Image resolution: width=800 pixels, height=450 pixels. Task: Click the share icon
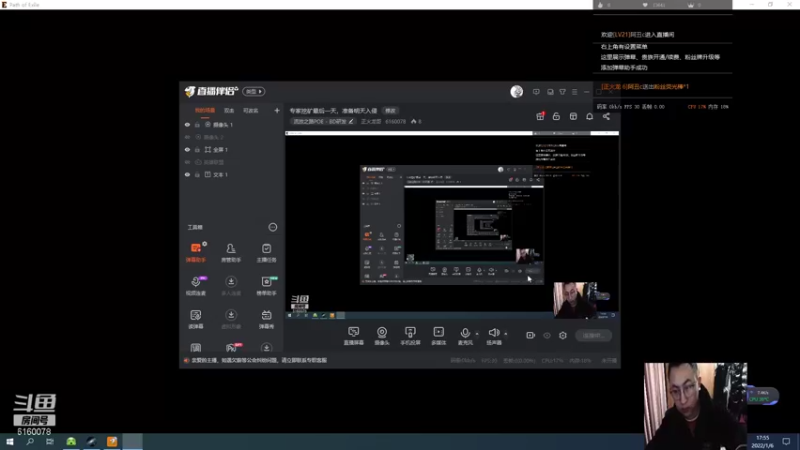coord(606,116)
